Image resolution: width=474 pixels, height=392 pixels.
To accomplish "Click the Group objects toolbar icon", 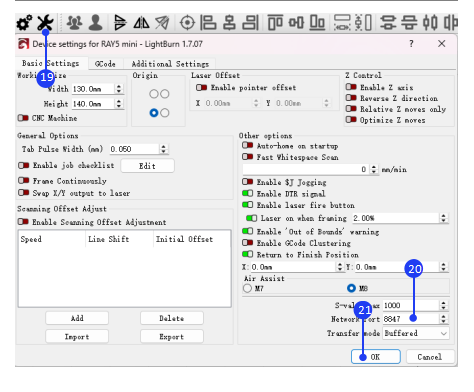I will (74, 23).
